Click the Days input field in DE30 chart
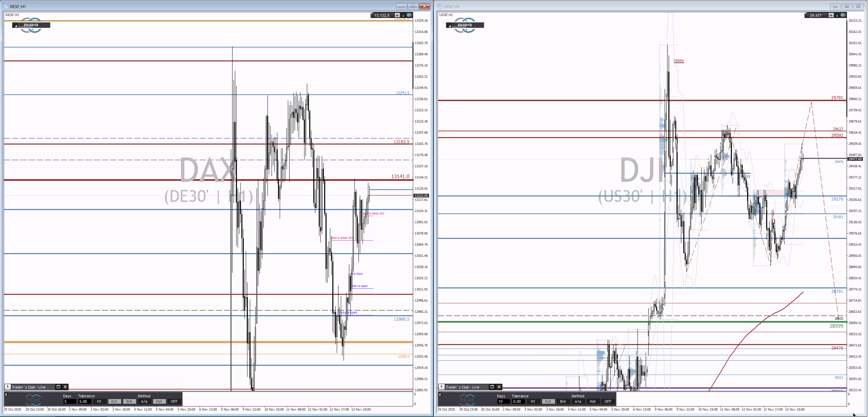Screen dimensions: 868x417 (70, 401)
